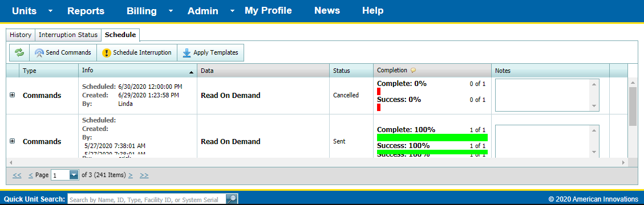Go to first page link
The width and height of the screenshot is (644, 205).
[x=17, y=175]
